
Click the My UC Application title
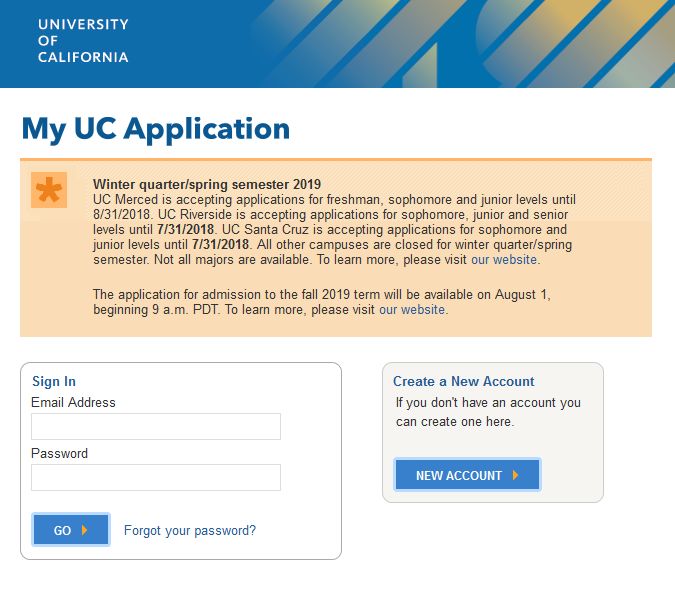(x=155, y=129)
